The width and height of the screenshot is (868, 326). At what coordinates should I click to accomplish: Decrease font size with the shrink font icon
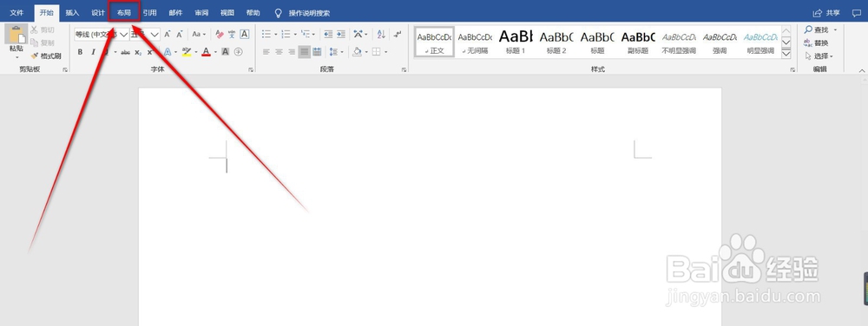click(x=180, y=35)
